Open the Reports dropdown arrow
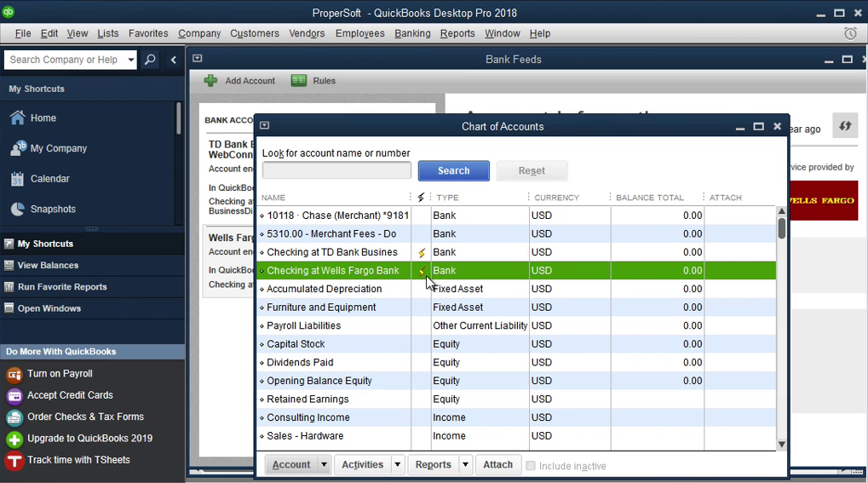 466,465
